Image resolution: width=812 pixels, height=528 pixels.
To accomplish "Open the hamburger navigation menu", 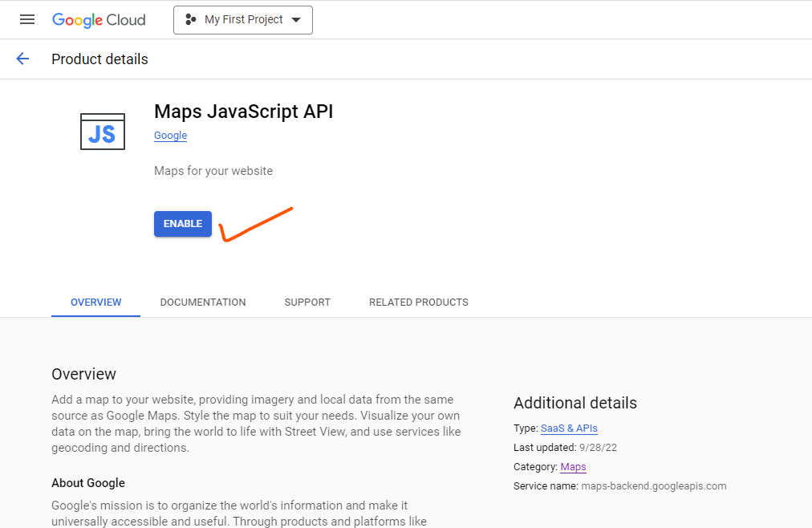I will click(x=27, y=20).
